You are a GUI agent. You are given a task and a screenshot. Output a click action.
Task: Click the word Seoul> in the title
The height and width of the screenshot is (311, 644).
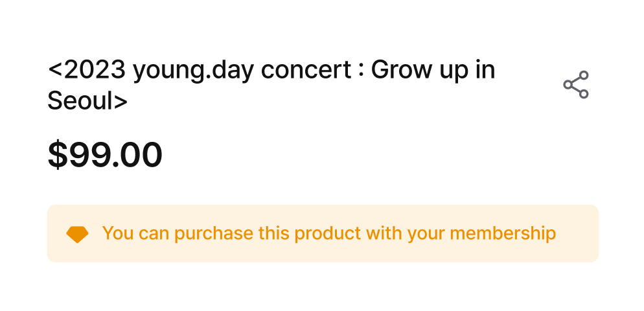point(87,101)
